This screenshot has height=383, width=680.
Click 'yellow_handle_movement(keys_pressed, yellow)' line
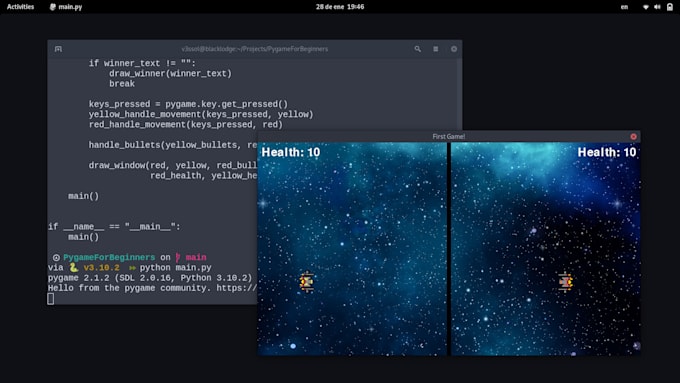[201, 115]
